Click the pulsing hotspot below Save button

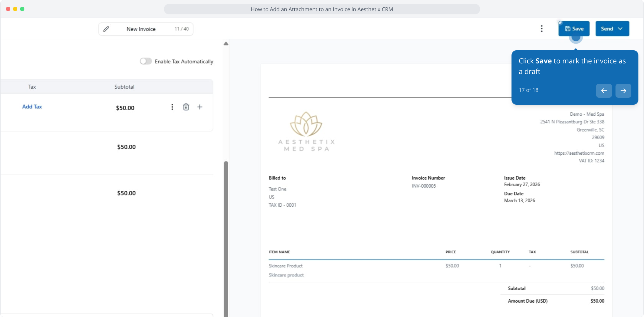click(576, 38)
